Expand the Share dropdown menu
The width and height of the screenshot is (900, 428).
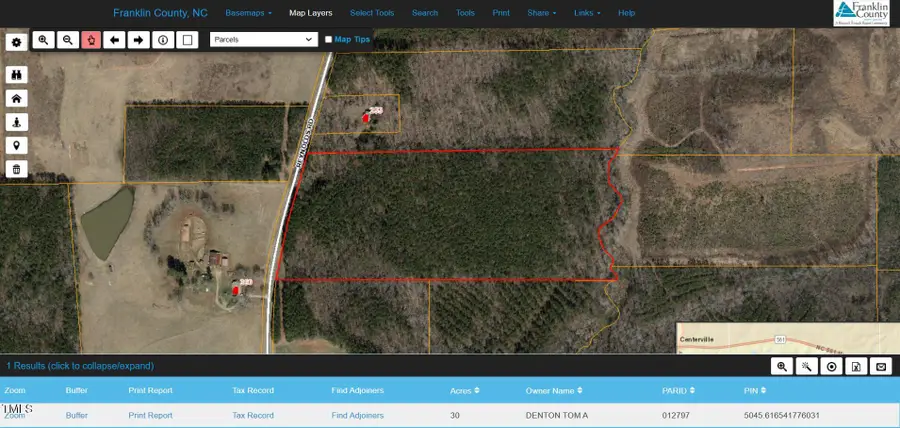tap(541, 13)
